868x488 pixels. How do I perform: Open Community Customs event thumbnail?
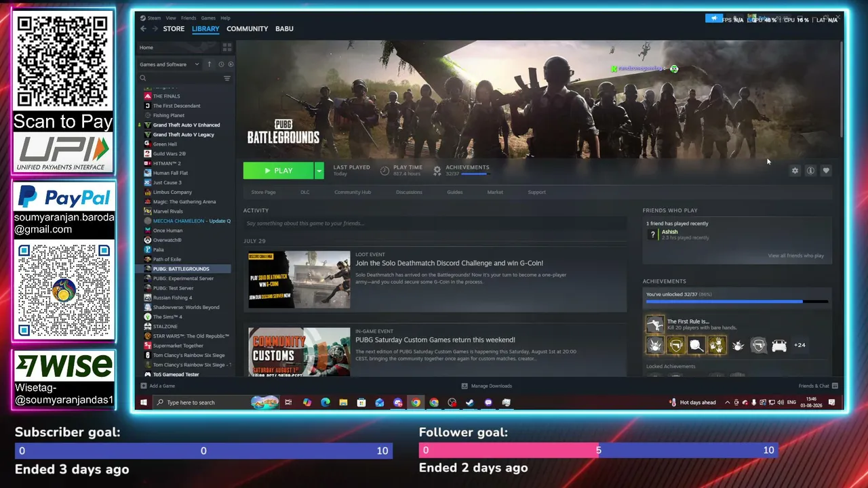click(299, 352)
